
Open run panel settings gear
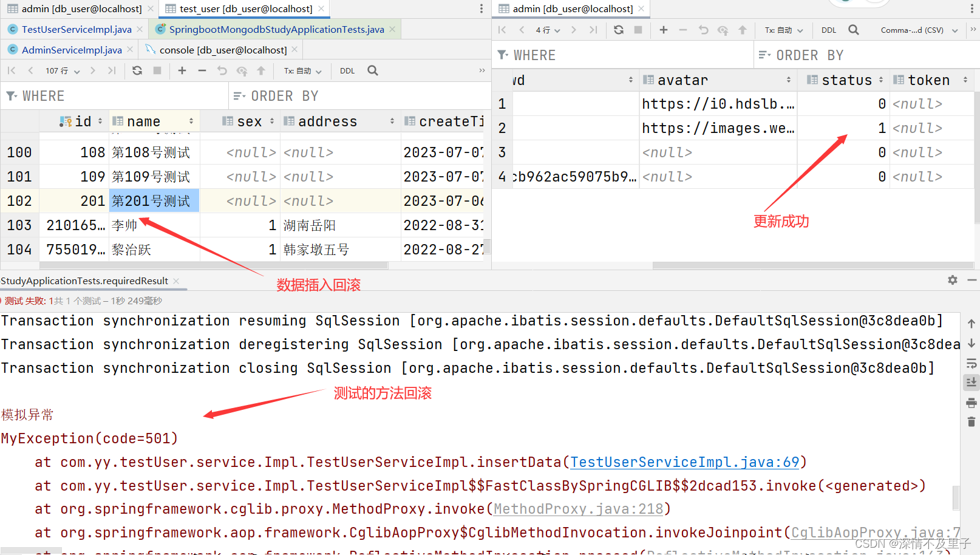(x=953, y=280)
